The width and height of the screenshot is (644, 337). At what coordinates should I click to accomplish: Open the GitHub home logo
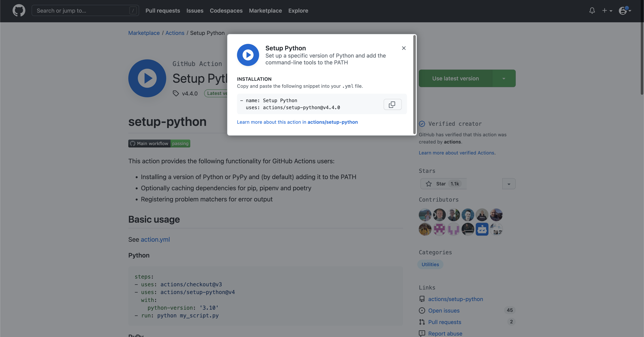point(19,10)
